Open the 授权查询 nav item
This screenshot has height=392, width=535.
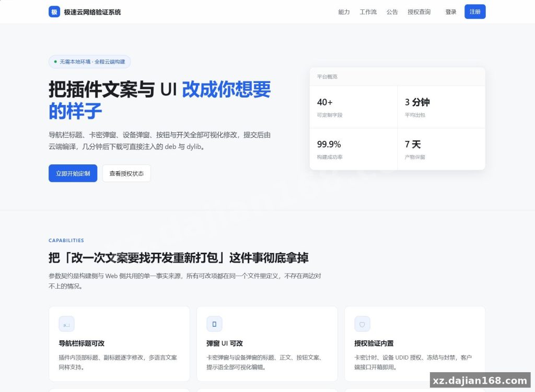point(419,12)
